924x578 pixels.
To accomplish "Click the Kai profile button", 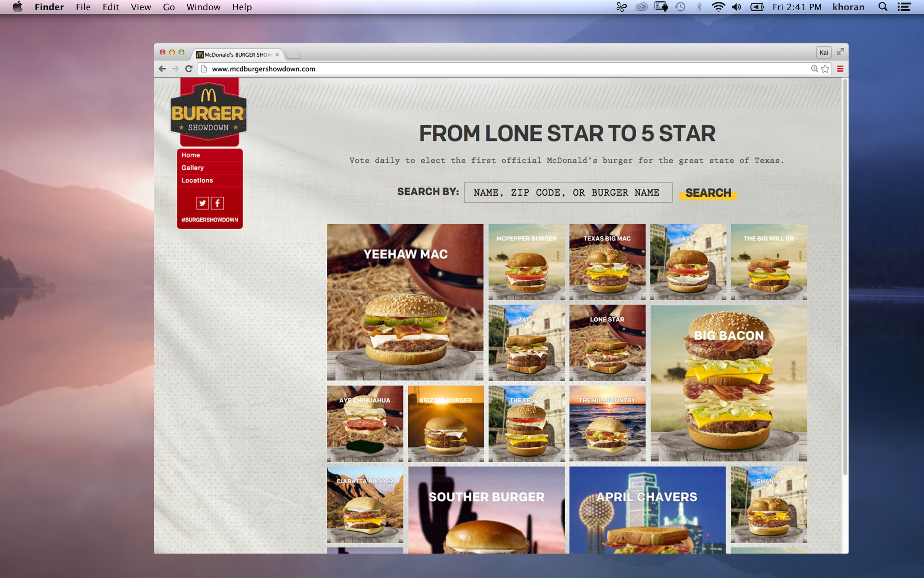I will 823,53.
